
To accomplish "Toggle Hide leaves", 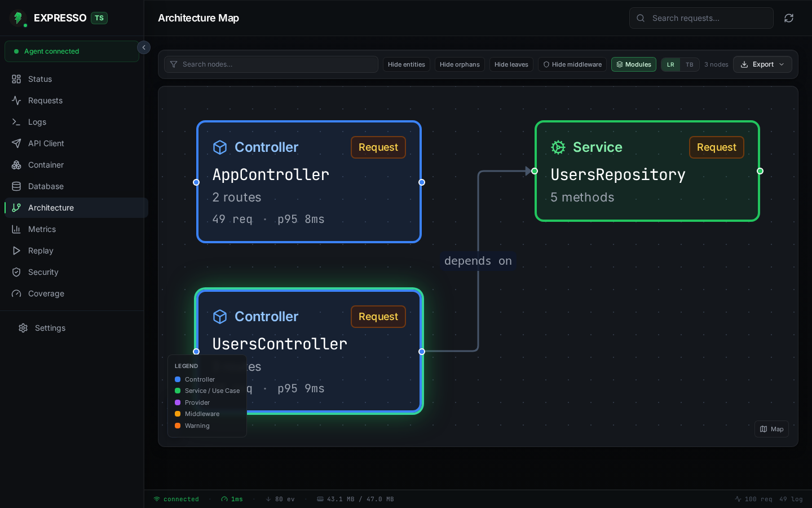I will pos(511,64).
